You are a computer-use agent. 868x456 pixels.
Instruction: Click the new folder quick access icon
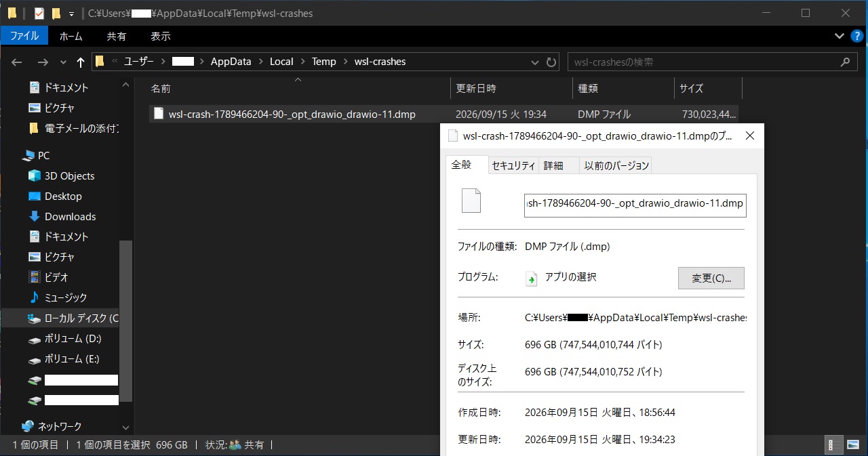click(x=56, y=13)
